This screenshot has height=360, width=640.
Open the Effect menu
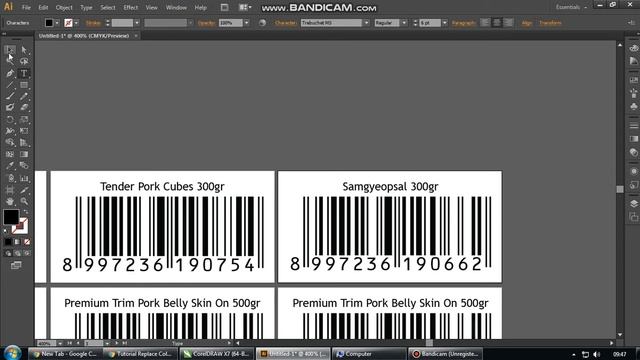pos(131,7)
